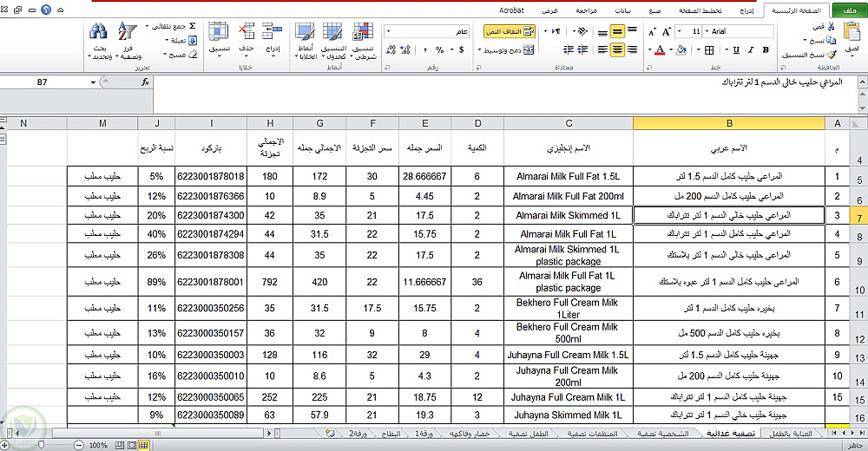Toggle Italic formatting
Image resolution: width=868 pixels, height=451 pixels.
pyautogui.click(x=751, y=50)
